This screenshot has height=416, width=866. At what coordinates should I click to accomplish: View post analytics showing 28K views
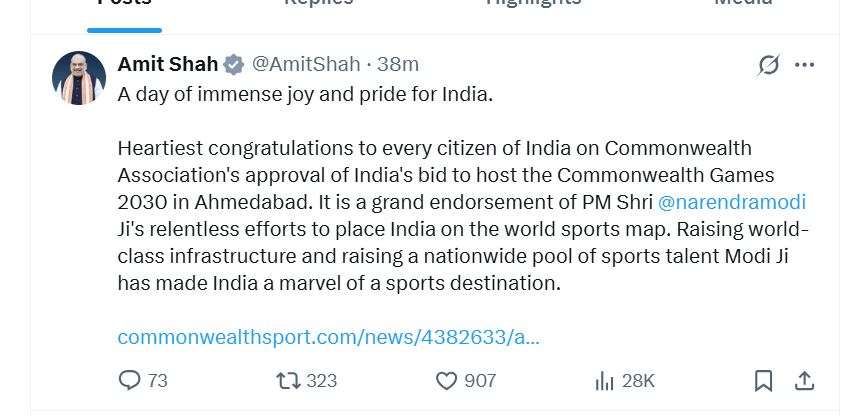(x=604, y=380)
